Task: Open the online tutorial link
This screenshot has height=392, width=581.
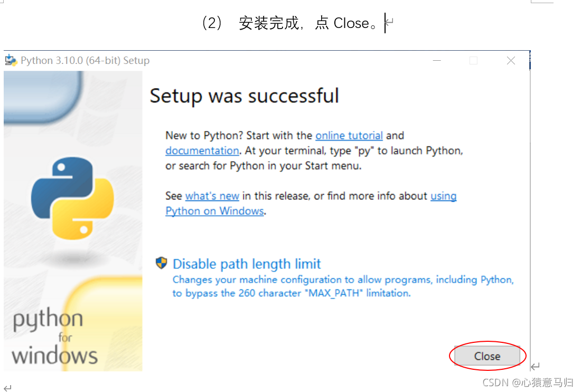Action: 349,136
